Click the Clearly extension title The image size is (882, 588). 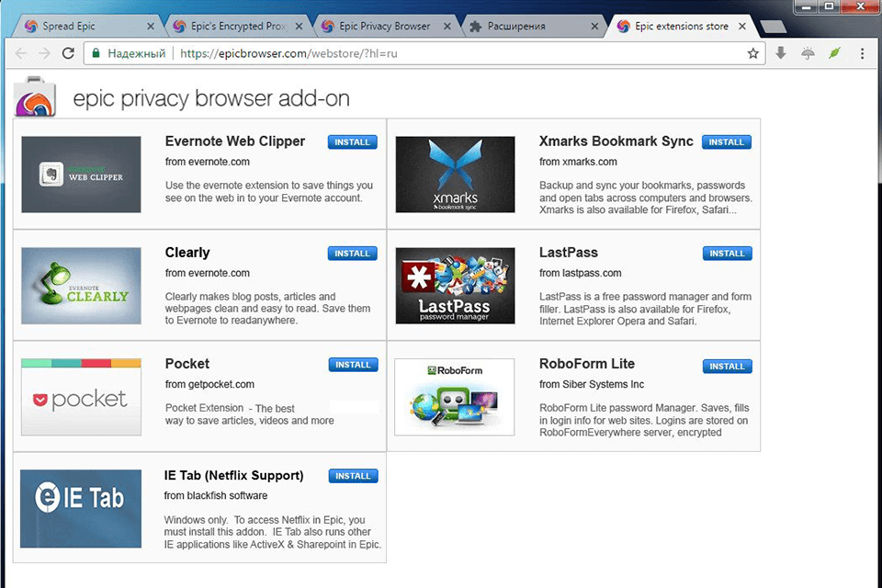pyautogui.click(x=187, y=253)
